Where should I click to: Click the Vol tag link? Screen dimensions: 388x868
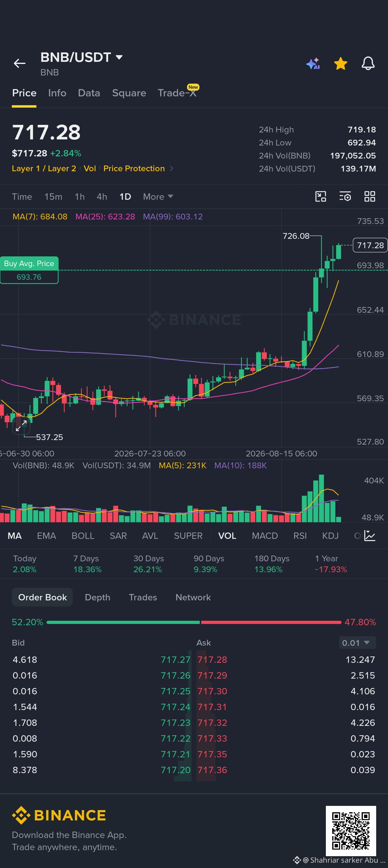pos(90,169)
